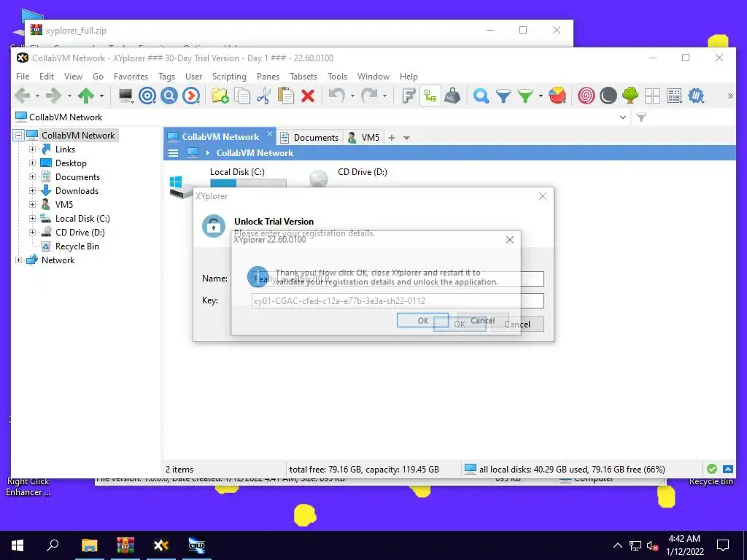Open the File menu
This screenshot has height=560, width=747.
click(23, 76)
